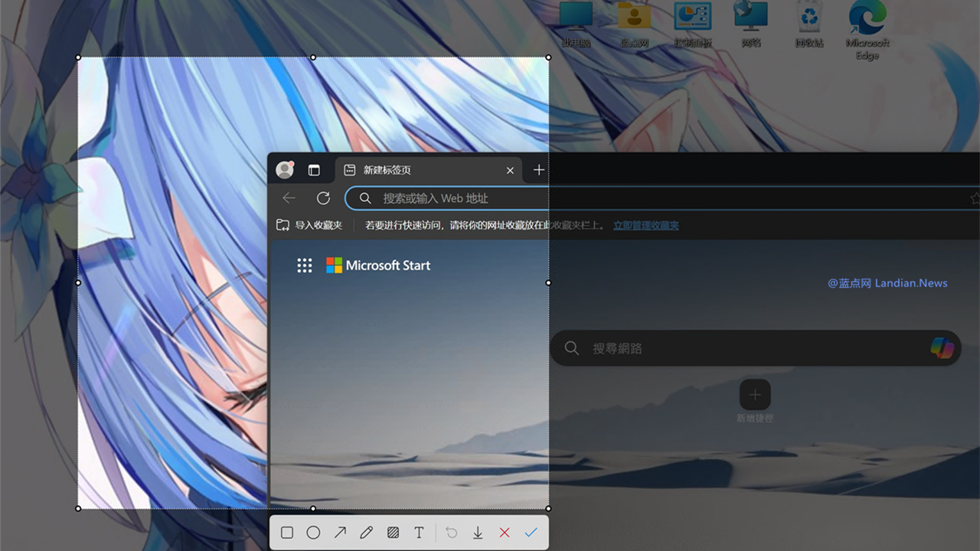Select the text annotation tool
Image resolution: width=980 pixels, height=551 pixels.
[x=419, y=533]
